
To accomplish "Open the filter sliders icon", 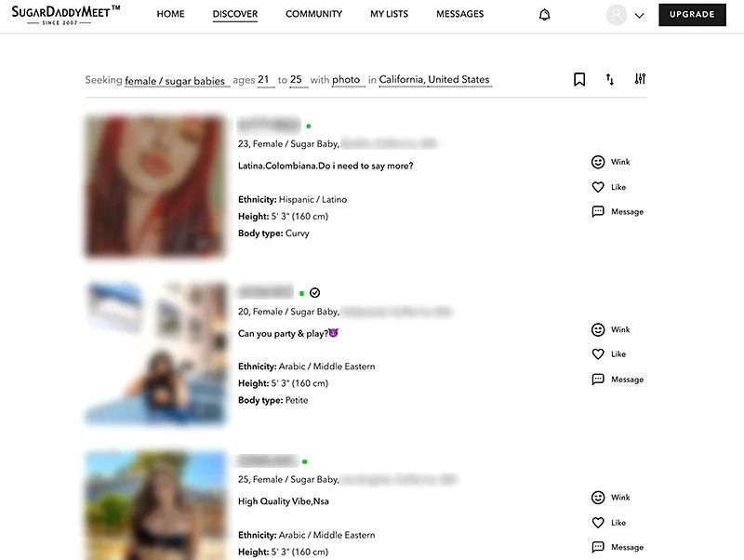I will 640,80.
